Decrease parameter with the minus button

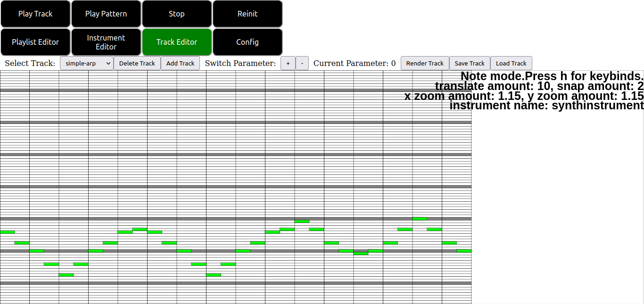302,63
